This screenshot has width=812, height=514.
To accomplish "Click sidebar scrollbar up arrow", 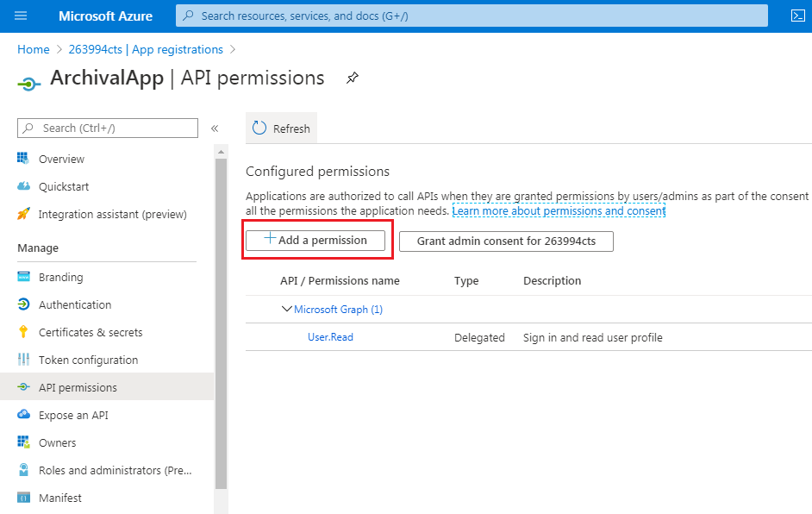I will [222, 152].
